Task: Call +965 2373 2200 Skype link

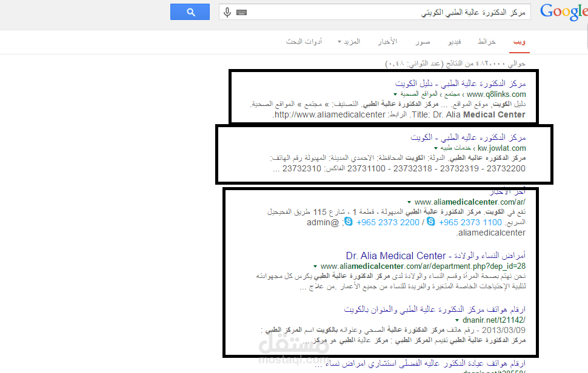Action: 388,222
